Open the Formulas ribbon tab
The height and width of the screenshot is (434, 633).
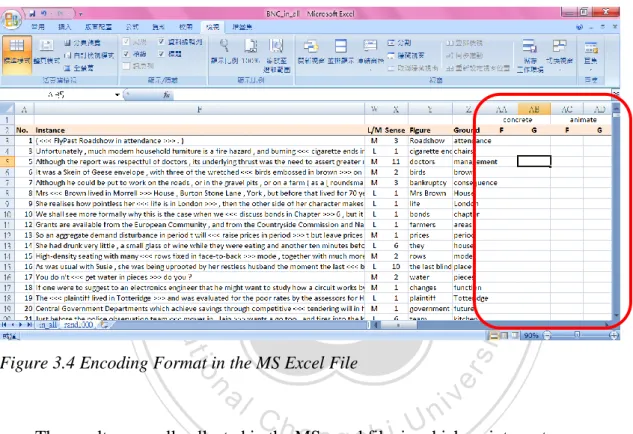(132, 27)
